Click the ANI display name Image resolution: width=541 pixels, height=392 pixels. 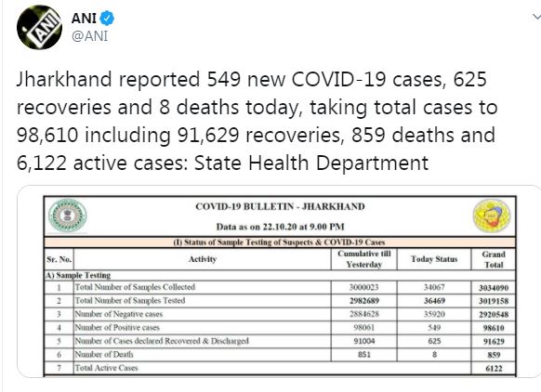tap(84, 19)
